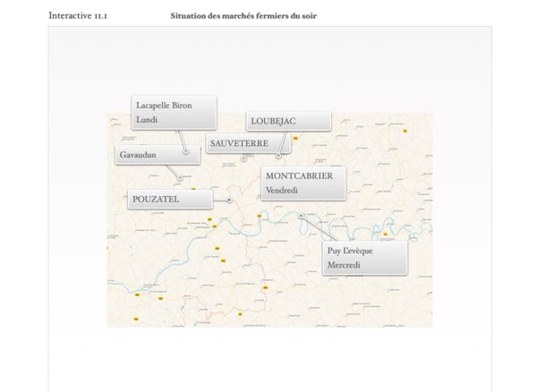Click map marker pin for Lacapelle Biron
The image size is (537, 392).
pyautogui.click(x=185, y=150)
